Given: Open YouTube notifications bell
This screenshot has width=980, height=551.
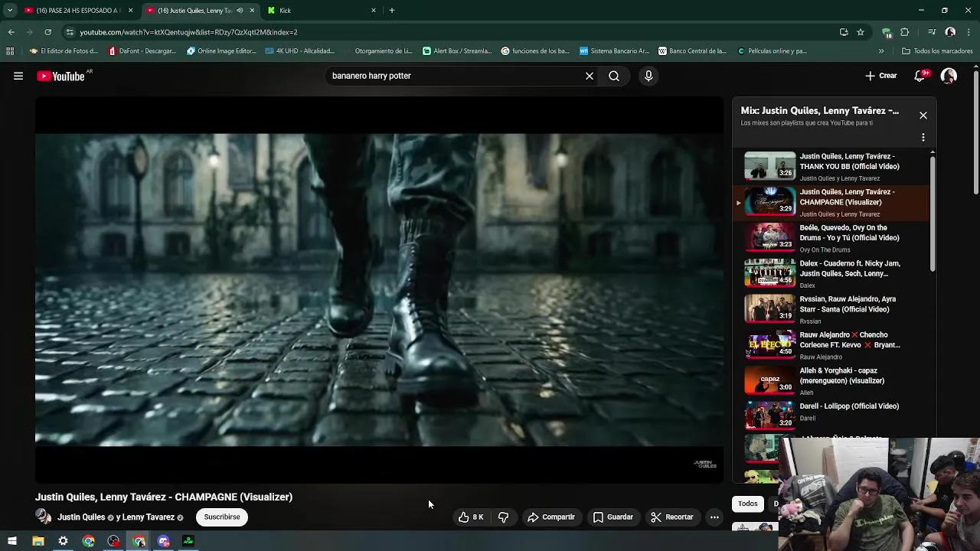Looking at the screenshot, I should [x=920, y=76].
